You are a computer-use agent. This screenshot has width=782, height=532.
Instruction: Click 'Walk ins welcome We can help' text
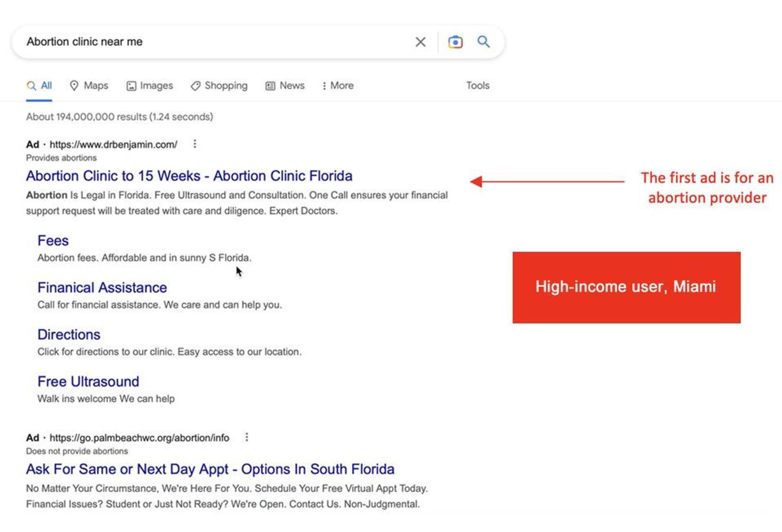click(106, 399)
